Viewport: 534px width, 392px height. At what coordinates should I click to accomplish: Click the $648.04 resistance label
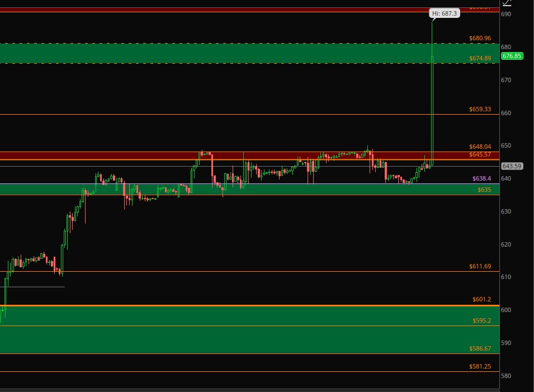[x=480, y=147]
